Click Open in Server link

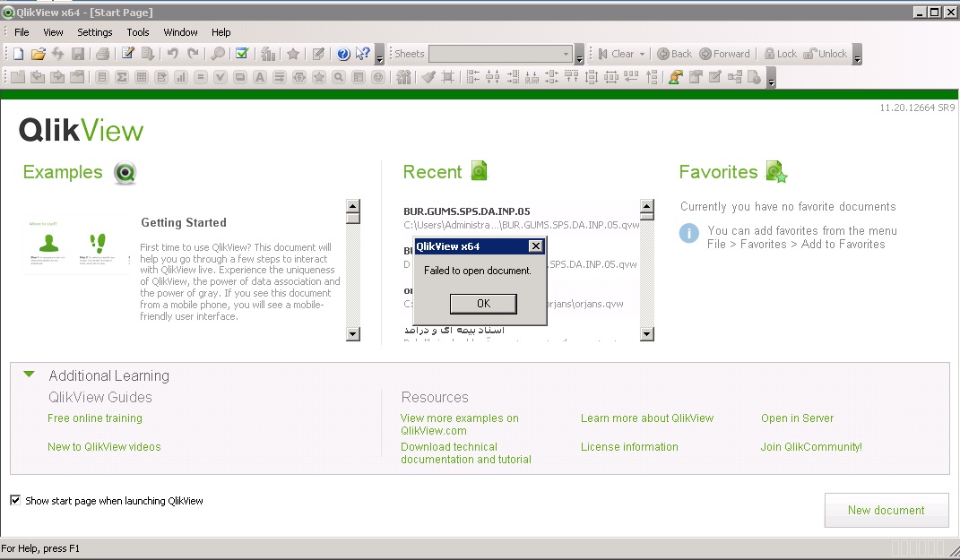coord(797,418)
